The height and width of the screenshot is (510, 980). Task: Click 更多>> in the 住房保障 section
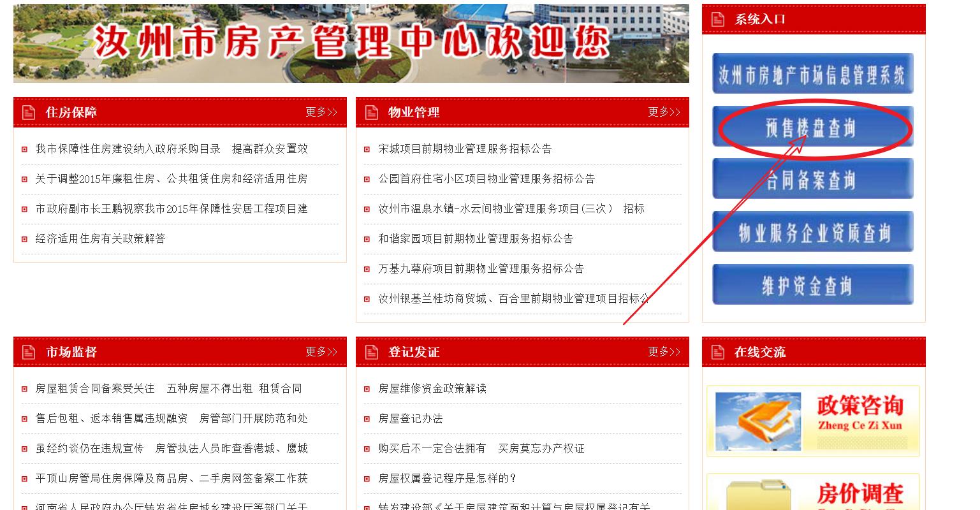click(x=321, y=112)
